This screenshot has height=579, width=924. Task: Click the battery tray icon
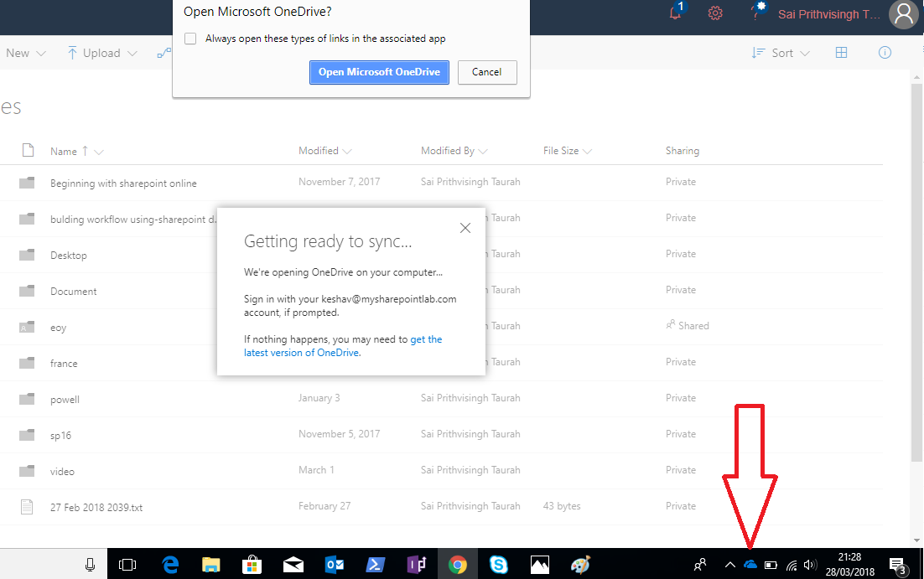[x=771, y=565]
